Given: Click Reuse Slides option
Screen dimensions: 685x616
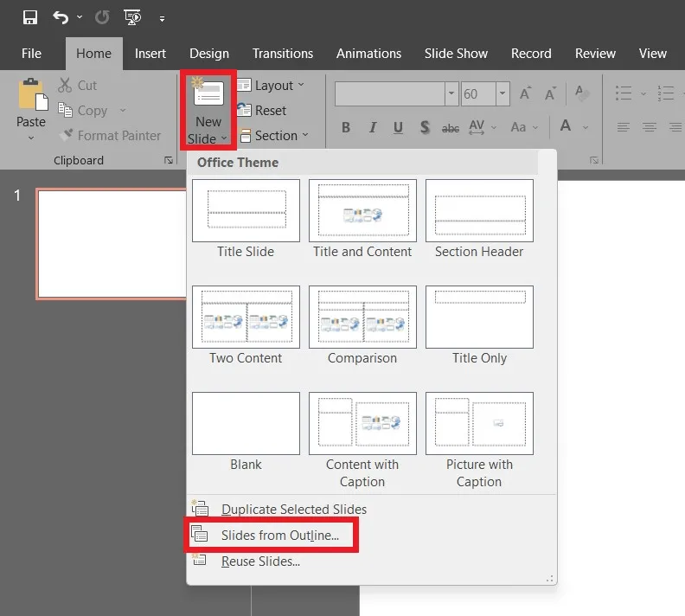Looking at the screenshot, I should point(260,561).
